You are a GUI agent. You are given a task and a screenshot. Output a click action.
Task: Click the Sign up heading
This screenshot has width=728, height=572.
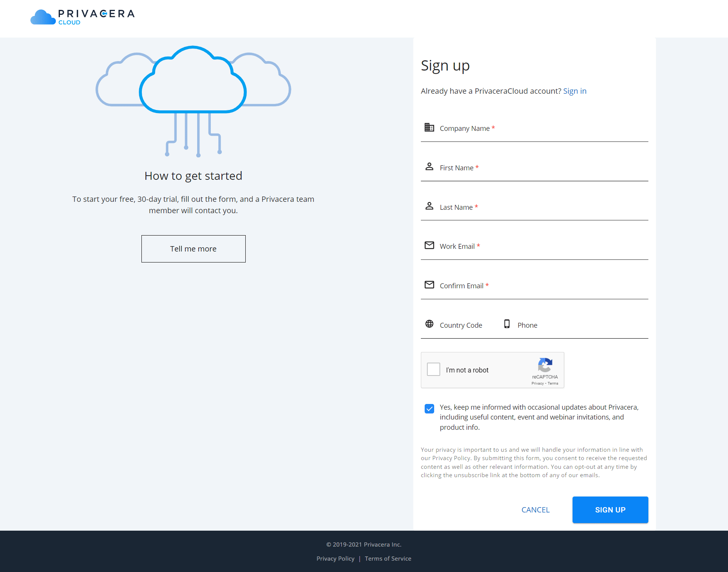pos(445,66)
